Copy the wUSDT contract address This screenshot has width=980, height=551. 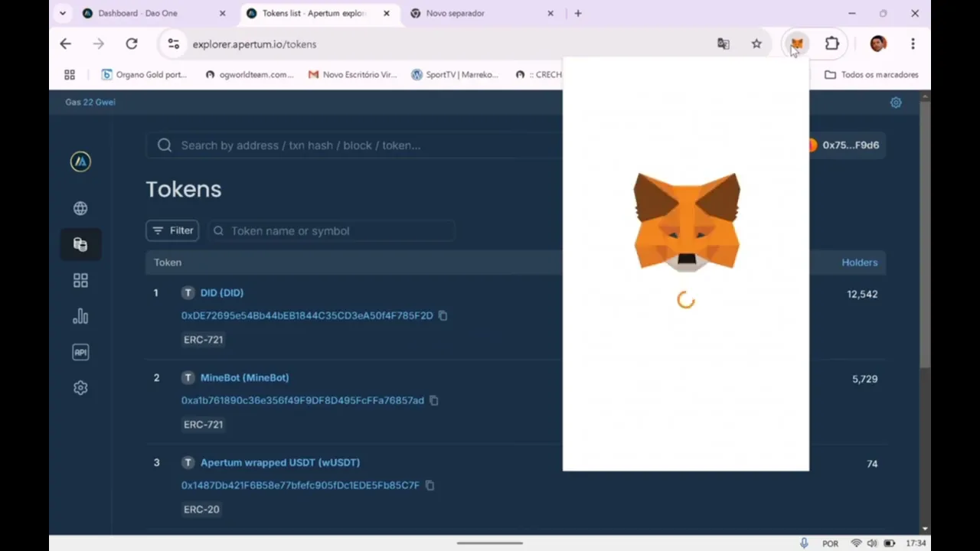[430, 485]
